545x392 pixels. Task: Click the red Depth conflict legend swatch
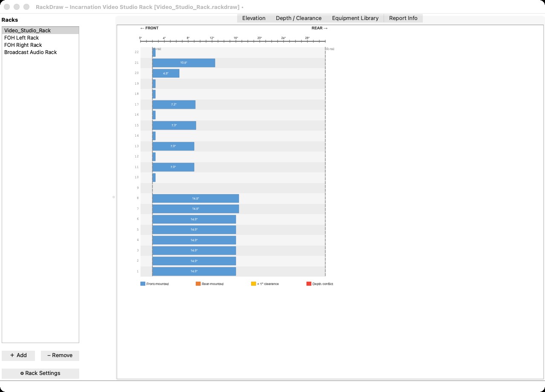(x=309, y=284)
